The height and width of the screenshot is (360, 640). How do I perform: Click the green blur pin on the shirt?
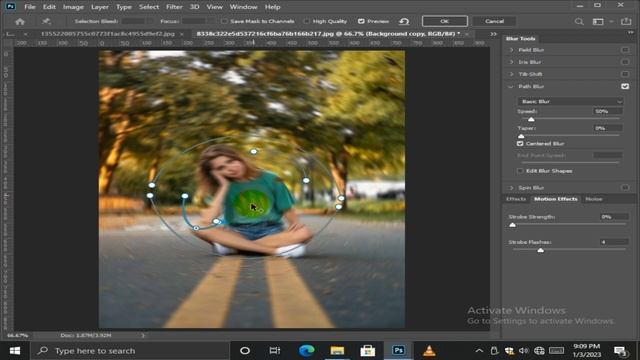(252, 203)
